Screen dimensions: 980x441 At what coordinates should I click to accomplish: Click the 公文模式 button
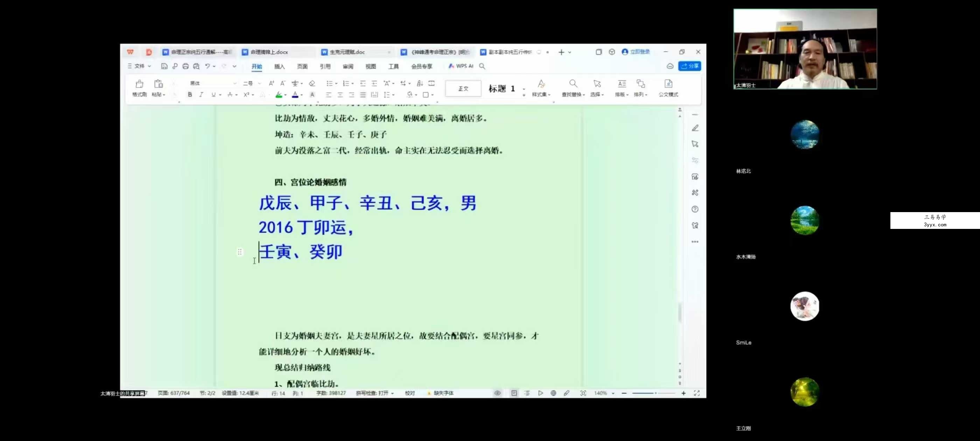click(668, 88)
